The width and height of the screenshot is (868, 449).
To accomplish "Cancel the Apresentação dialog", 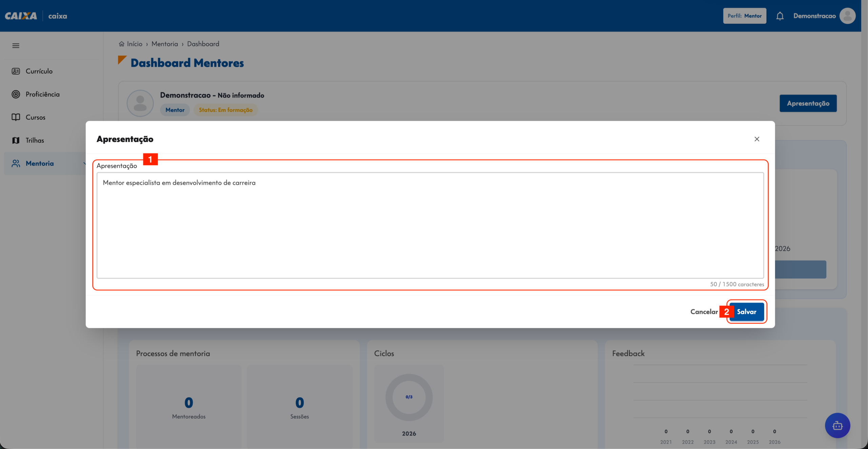I will click(x=704, y=312).
